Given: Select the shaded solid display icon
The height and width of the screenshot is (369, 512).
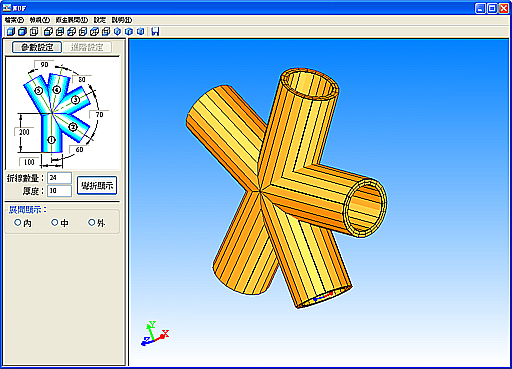Looking at the screenshot, I should tap(11, 32).
